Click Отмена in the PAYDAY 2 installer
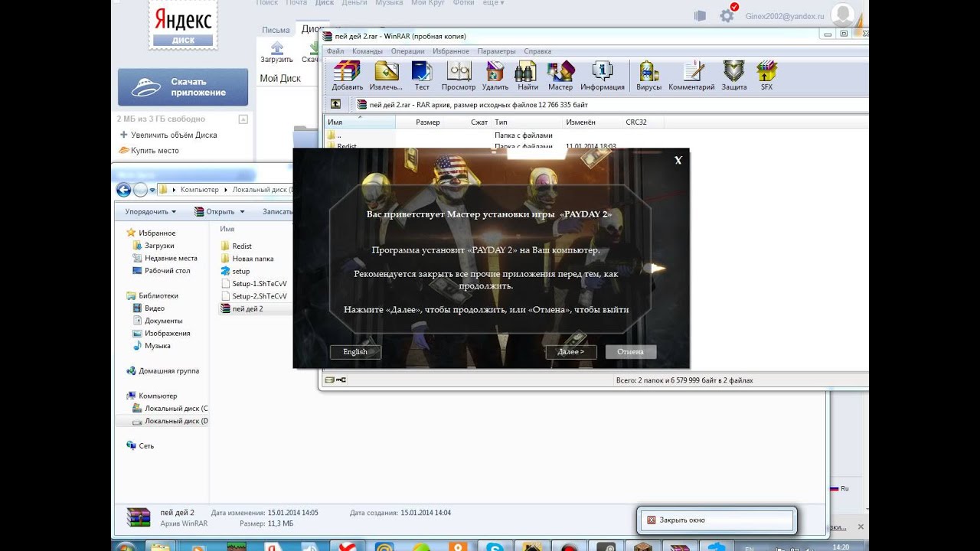 631,352
